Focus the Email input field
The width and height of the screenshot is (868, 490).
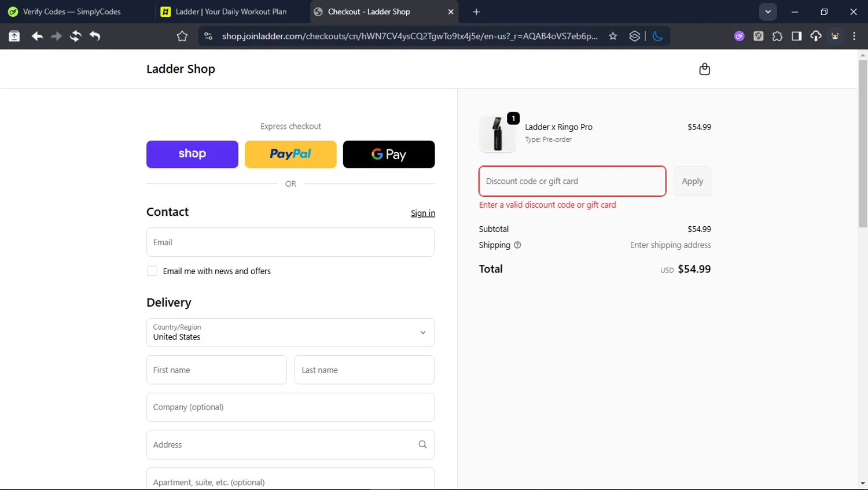pyautogui.click(x=290, y=242)
